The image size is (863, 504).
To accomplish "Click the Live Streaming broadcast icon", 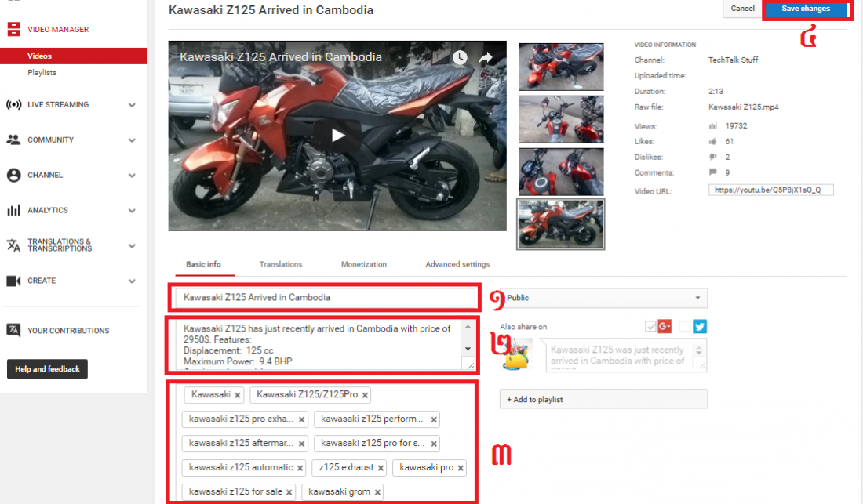I will point(14,104).
